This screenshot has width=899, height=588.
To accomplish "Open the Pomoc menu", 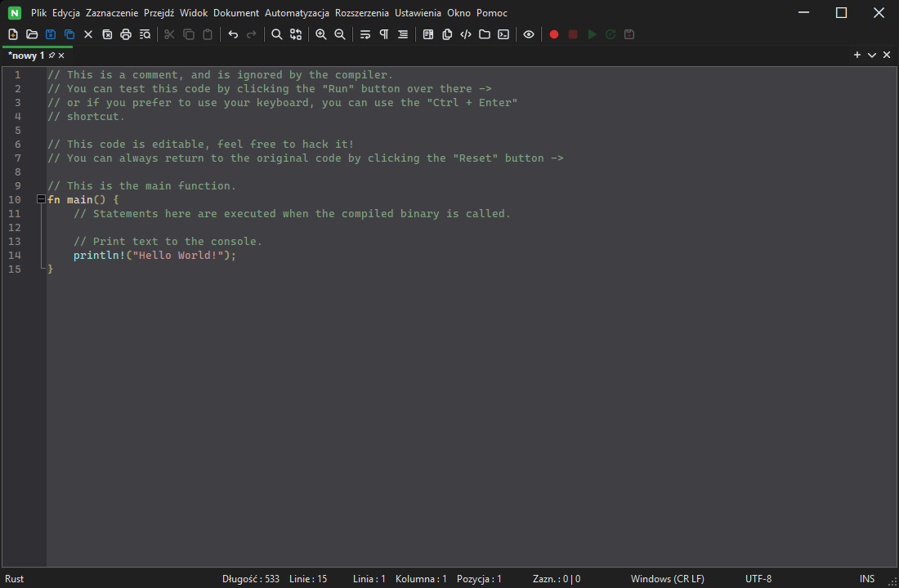I will (492, 12).
